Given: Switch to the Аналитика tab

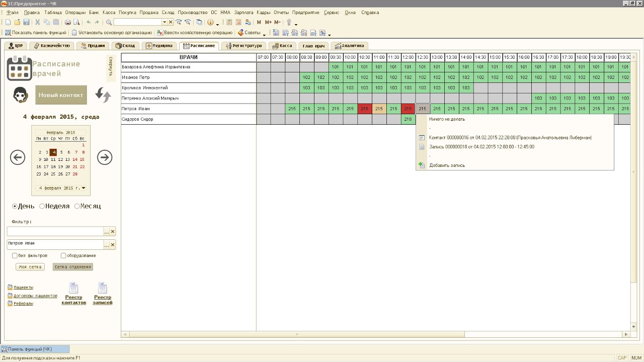Looking at the screenshot, I should [x=350, y=46].
